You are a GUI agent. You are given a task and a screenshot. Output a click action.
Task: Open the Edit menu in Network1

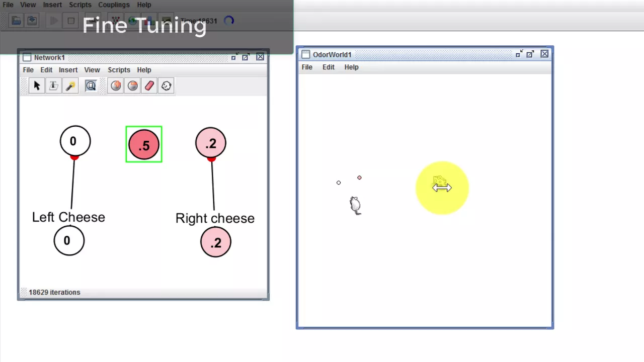[46, 70]
